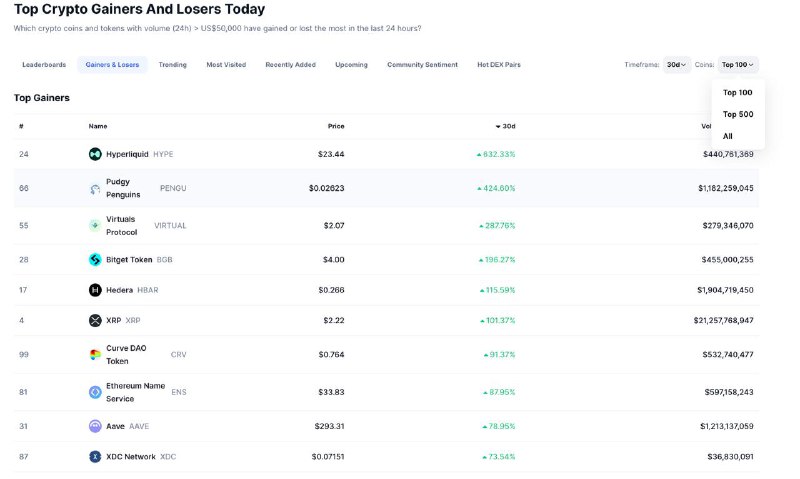Click the PENGU ticker symbol

tap(173, 188)
